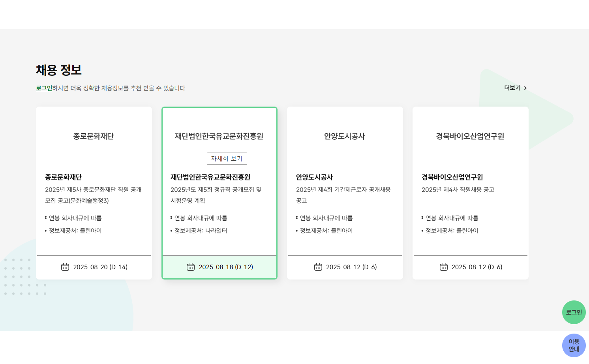
Task: Click the 2025-08-18 (D-12) deadline
Action: [226, 267]
